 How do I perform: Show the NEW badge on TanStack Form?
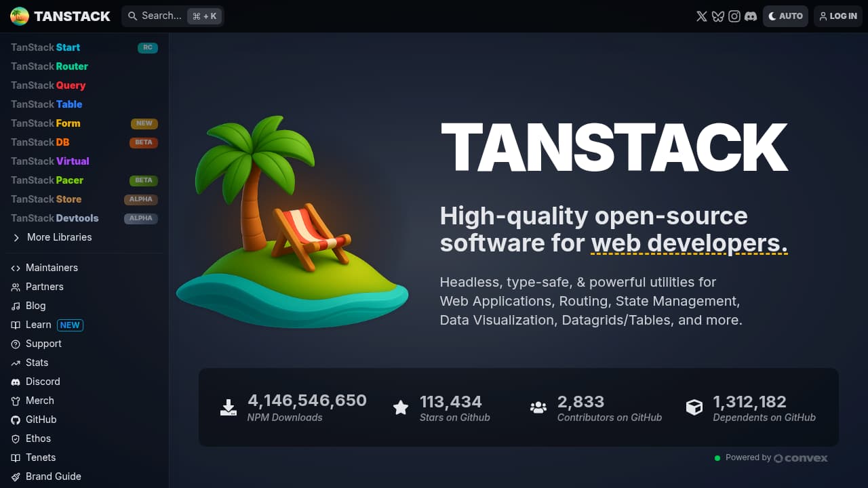coord(144,123)
